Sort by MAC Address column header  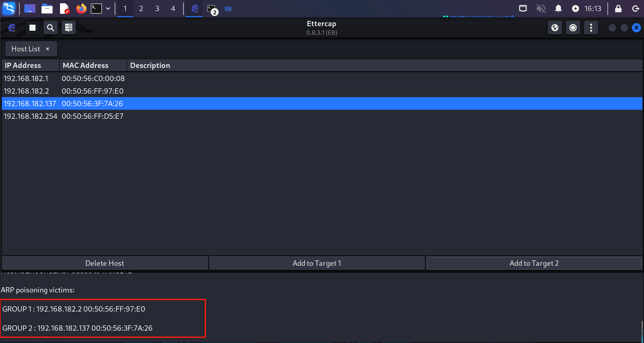click(x=86, y=65)
